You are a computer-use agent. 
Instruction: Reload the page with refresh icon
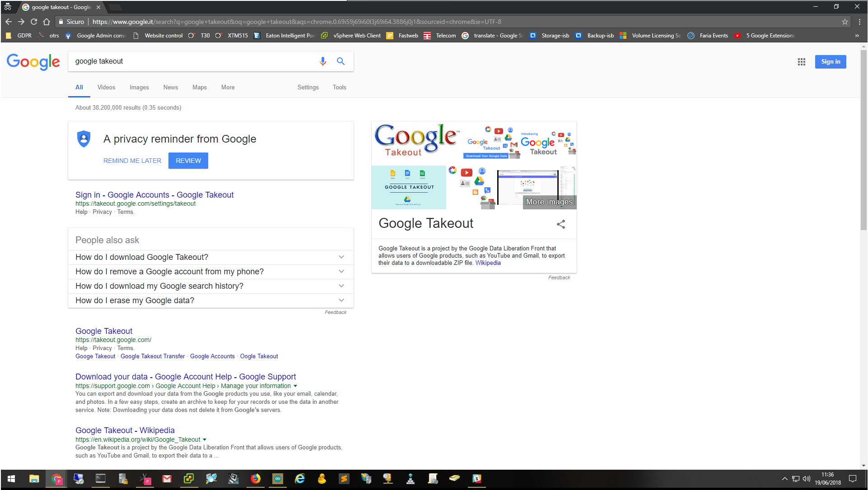point(34,22)
